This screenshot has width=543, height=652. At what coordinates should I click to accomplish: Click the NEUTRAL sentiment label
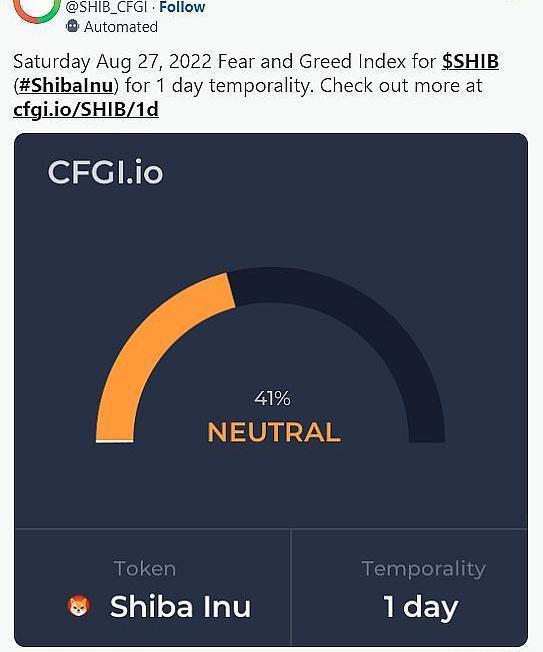[x=274, y=432]
